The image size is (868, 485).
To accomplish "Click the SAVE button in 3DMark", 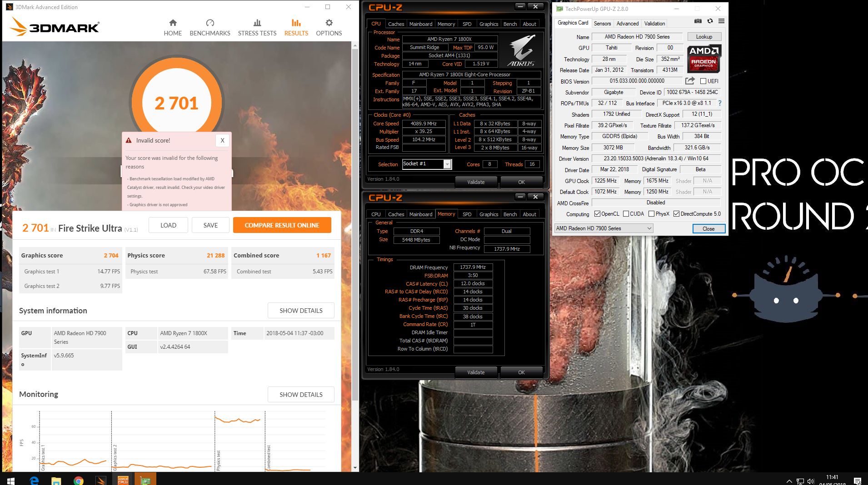I will point(210,225).
